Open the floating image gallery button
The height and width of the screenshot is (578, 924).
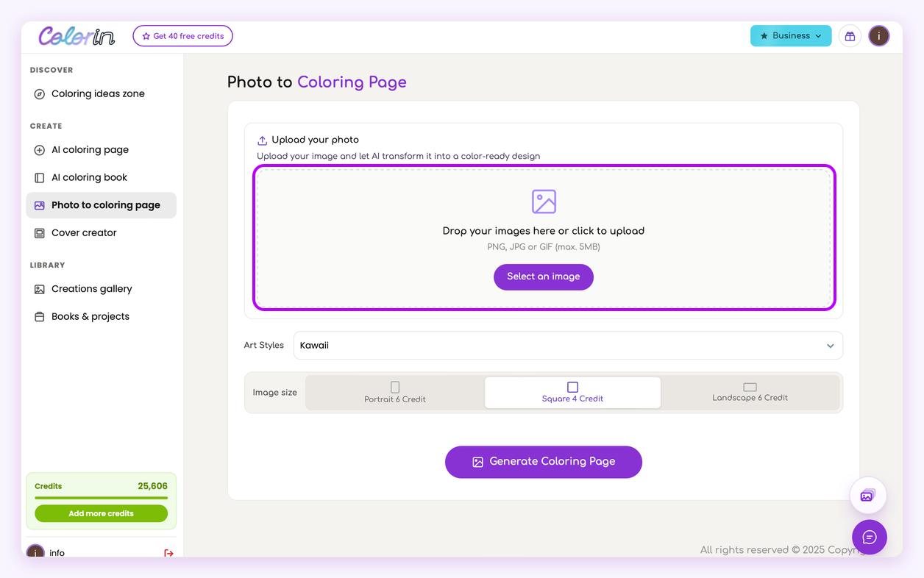[867, 496]
